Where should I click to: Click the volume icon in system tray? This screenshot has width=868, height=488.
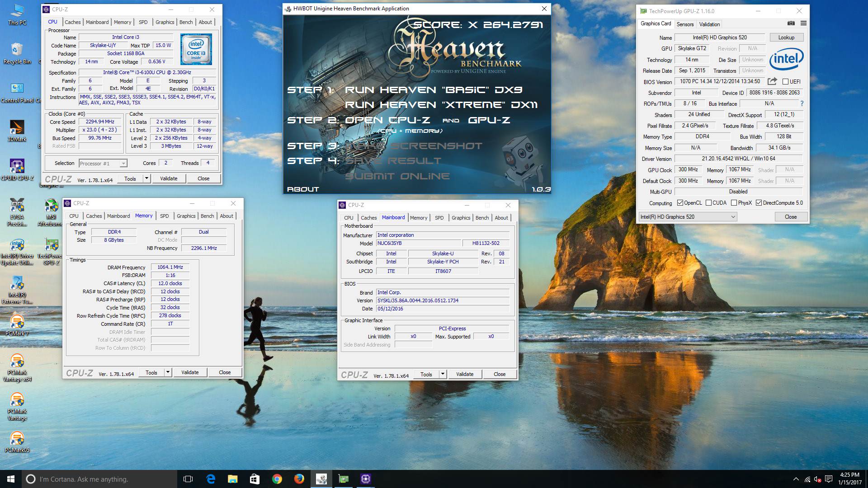[817, 479]
